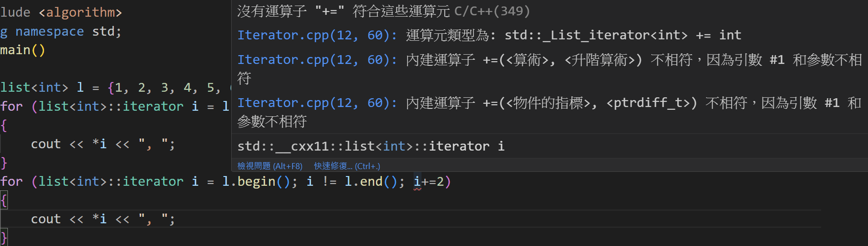Click the opening brace of second loop
The height and width of the screenshot is (246, 868).
[x=4, y=200]
